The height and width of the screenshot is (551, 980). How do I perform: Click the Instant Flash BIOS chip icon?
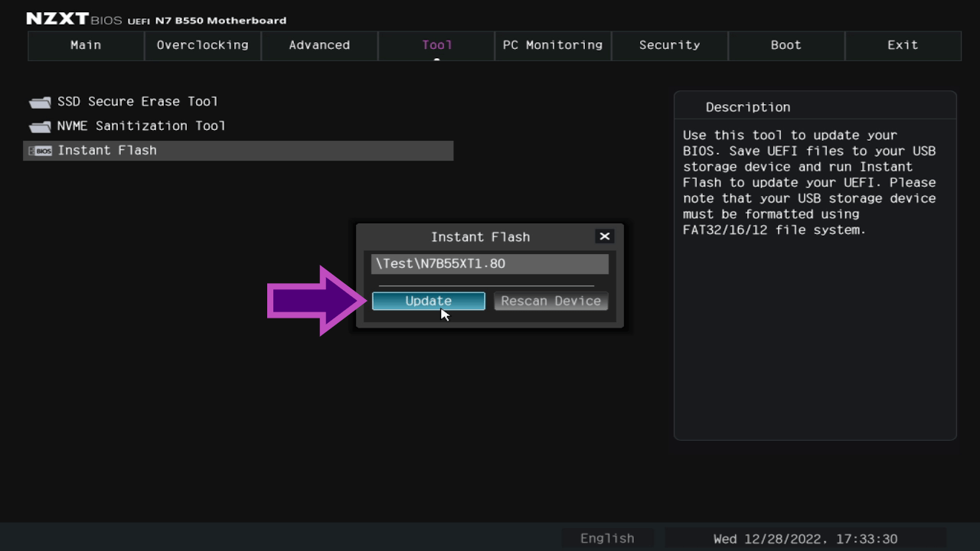pyautogui.click(x=40, y=151)
